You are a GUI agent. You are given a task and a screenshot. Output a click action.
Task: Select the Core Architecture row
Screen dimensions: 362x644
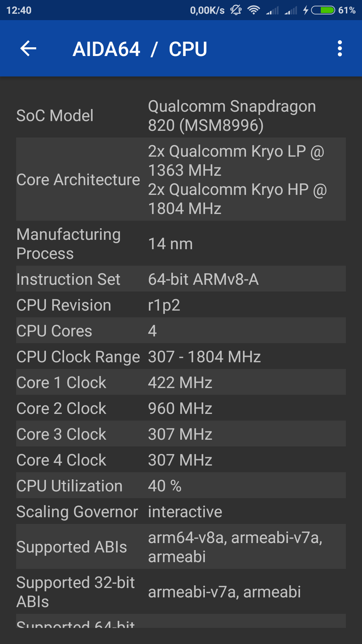(181, 179)
